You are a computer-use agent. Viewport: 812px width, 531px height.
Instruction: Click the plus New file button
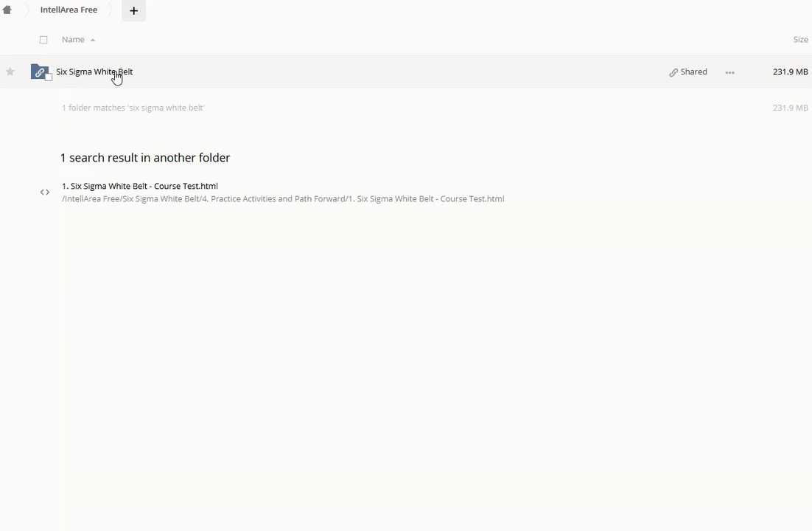[133, 10]
